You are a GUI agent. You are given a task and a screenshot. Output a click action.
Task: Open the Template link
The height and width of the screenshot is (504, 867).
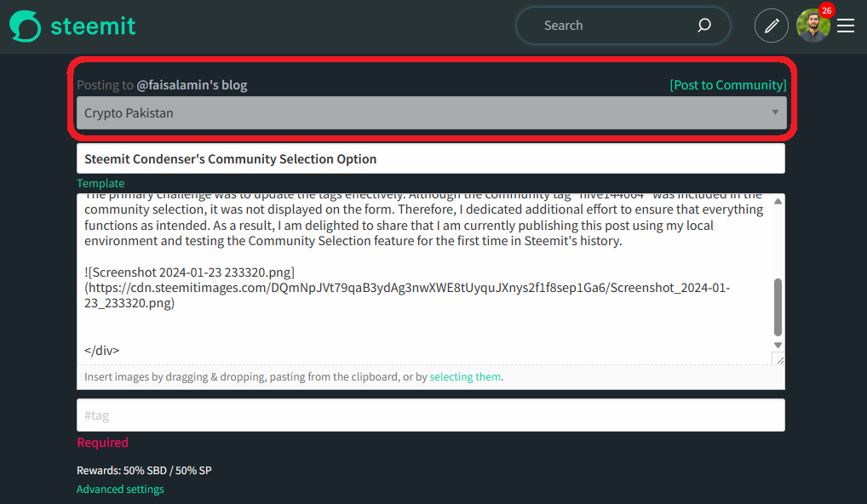click(100, 184)
